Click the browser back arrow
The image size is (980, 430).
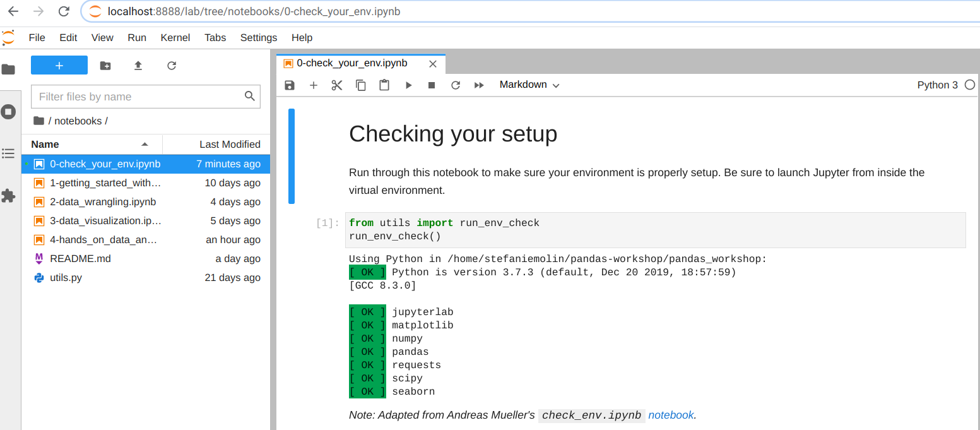13,11
